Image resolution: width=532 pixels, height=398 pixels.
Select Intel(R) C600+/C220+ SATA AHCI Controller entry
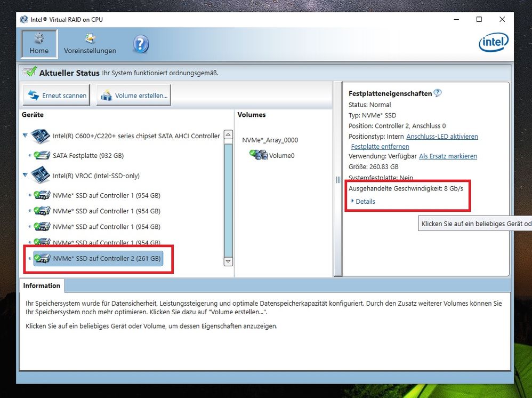point(136,136)
